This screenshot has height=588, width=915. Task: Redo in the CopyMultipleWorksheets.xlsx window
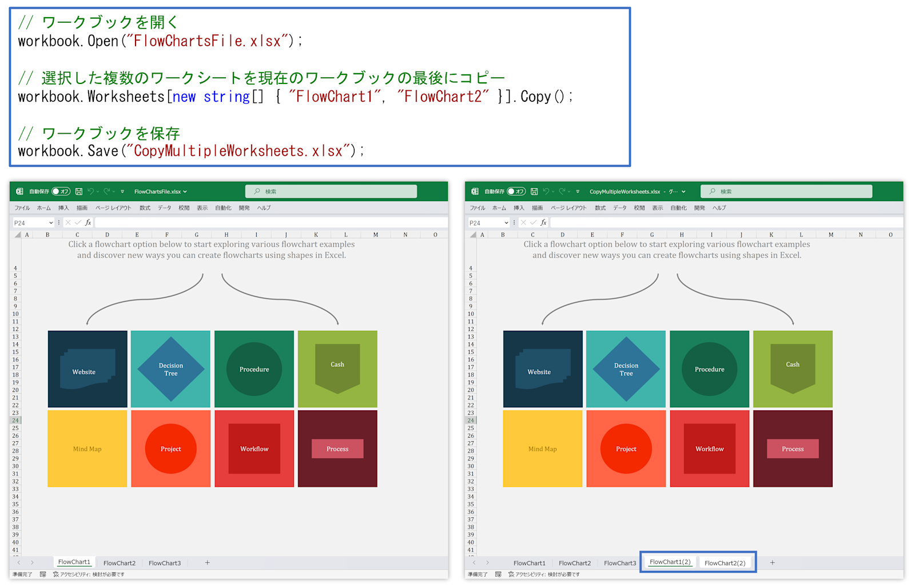[x=562, y=191]
